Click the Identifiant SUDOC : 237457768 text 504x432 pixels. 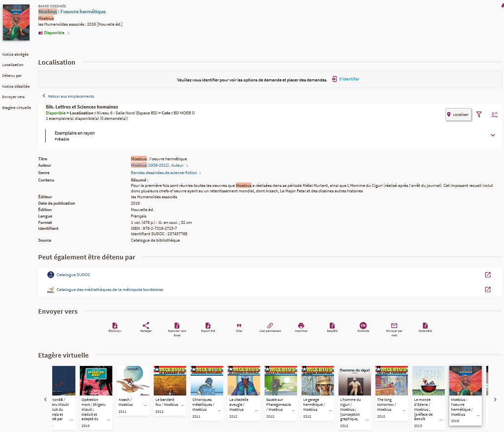coord(159,234)
